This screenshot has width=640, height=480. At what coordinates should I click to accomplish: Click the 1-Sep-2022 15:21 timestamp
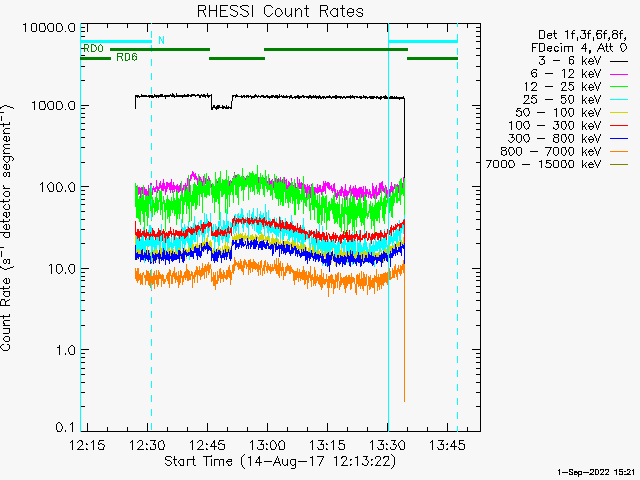tap(596, 472)
